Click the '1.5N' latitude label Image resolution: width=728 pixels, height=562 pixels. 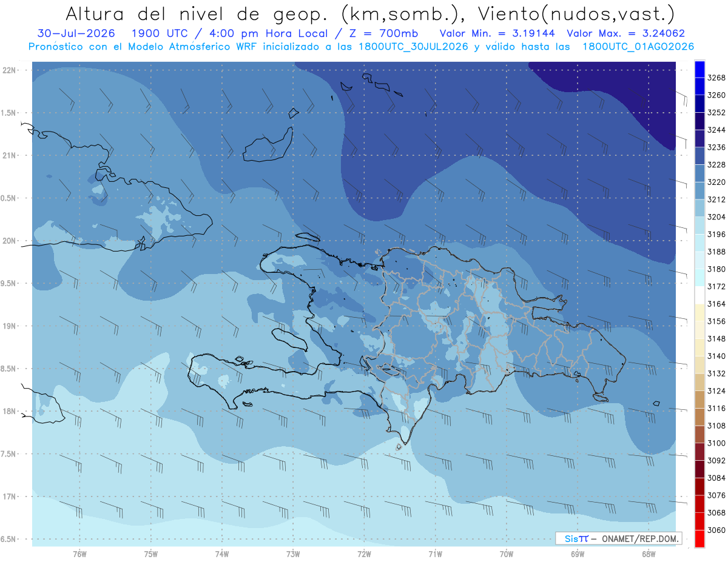8,113
